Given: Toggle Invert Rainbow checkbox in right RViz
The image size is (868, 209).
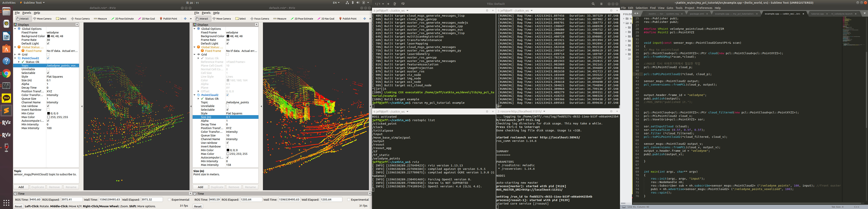Looking at the screenshot, I should 227,146.
